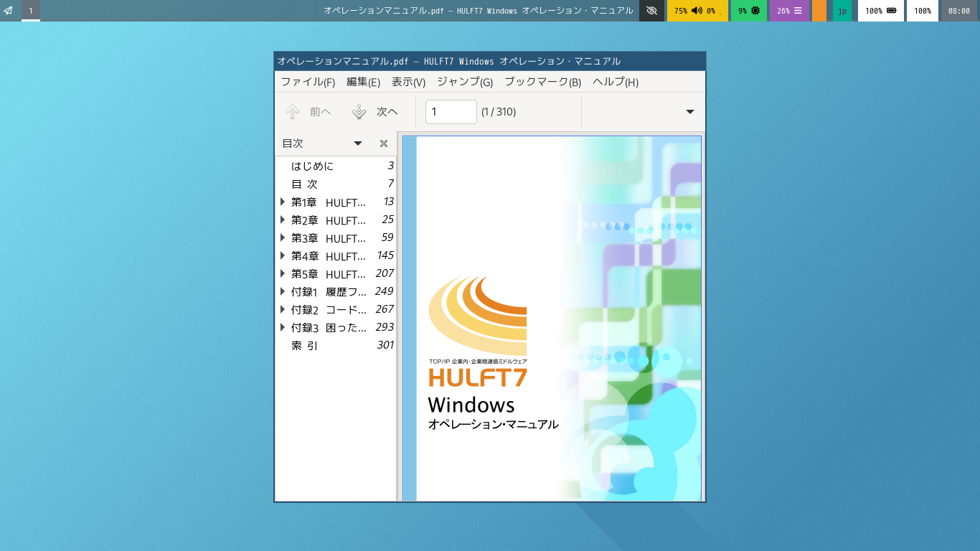Click the 次へ button label
Screen dimensions: 980x551
pos(387,112)
